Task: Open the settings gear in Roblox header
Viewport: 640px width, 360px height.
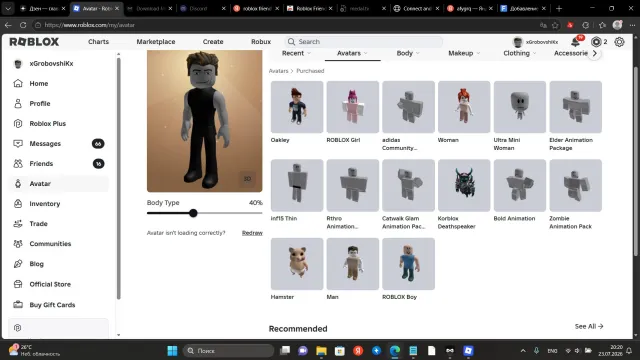Action: coord(619,42)
